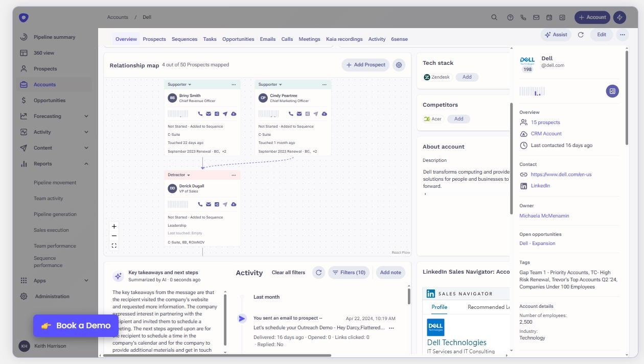Add a tech stack item next to Zendesk
The image size is (644, 364).
click(467, 77)
